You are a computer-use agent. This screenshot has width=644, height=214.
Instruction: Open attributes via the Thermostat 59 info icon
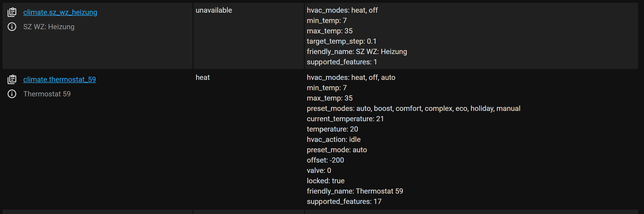click(x=12, y=94)
